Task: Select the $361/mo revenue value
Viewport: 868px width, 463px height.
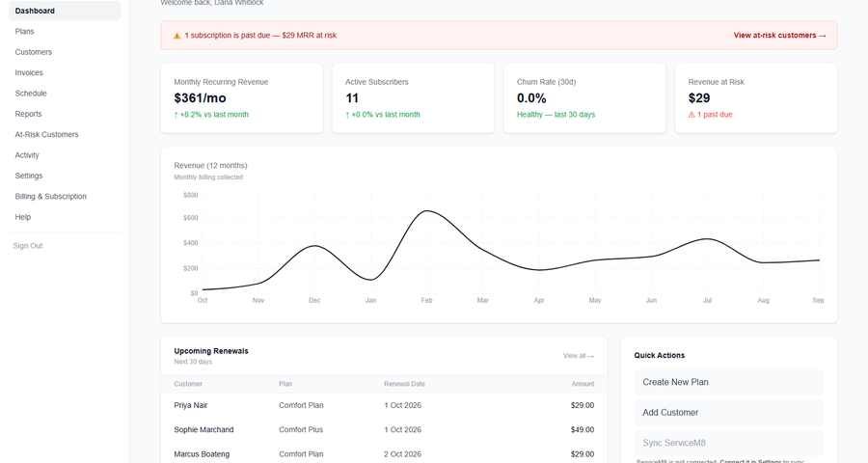Action: pos(200,98)
